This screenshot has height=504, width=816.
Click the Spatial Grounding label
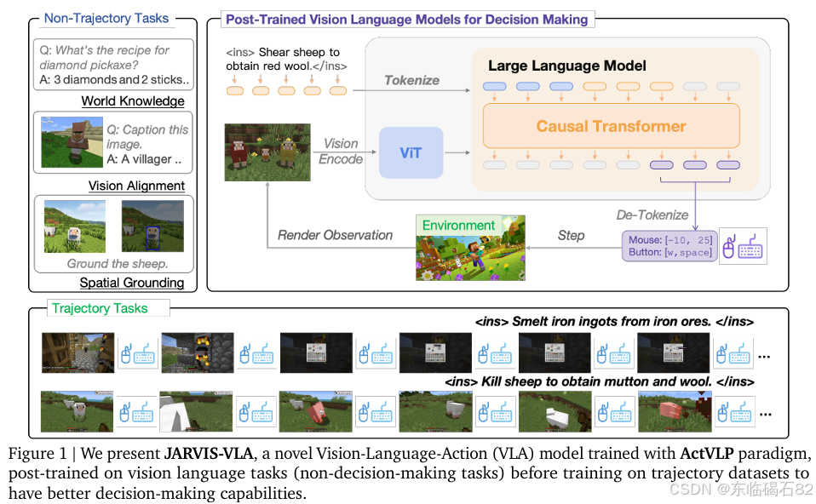point(132,283)
